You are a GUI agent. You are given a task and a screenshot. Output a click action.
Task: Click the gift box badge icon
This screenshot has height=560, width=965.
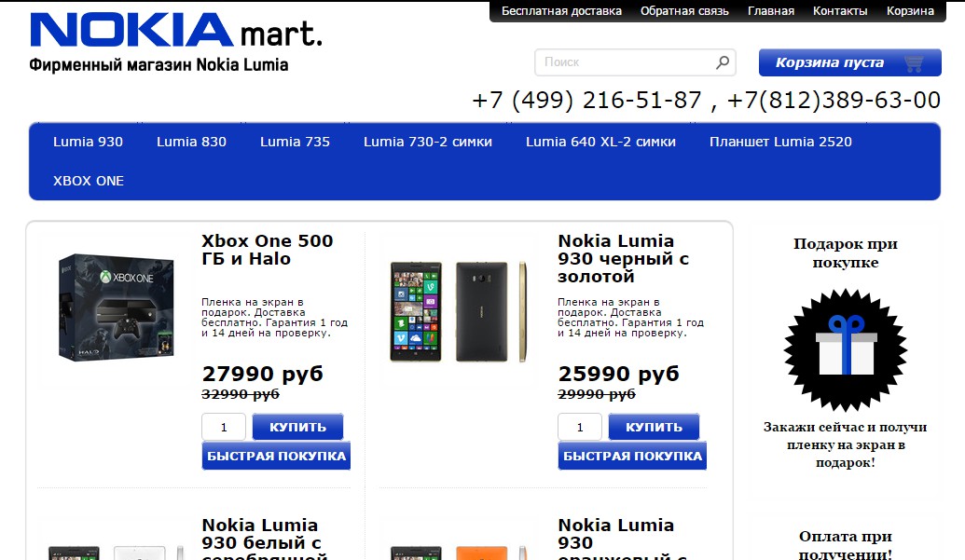pyautogui.click(x=846, y=350)
